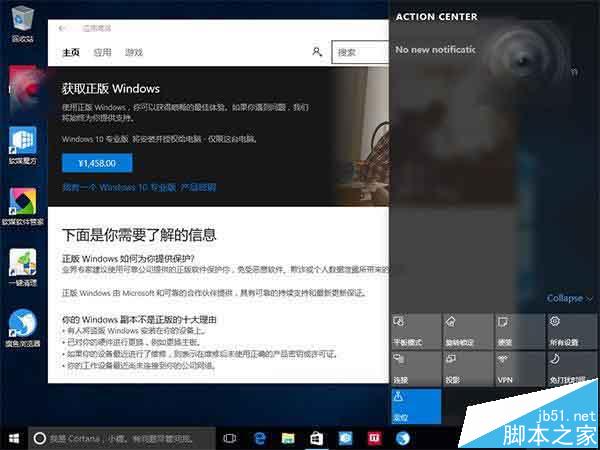Viewport: 600px width, 450px height.
Task: Switch to the 游戏 tab in Store
Action: tap(134, 52)
